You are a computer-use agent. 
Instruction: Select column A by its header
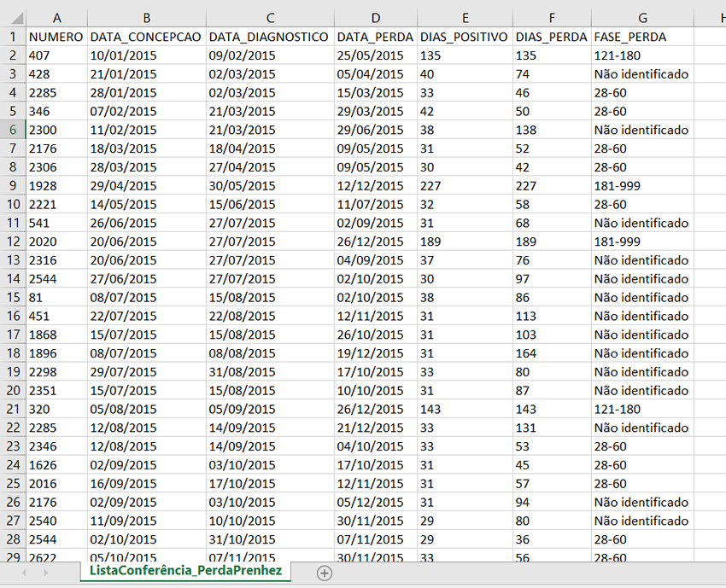(57, 18)
